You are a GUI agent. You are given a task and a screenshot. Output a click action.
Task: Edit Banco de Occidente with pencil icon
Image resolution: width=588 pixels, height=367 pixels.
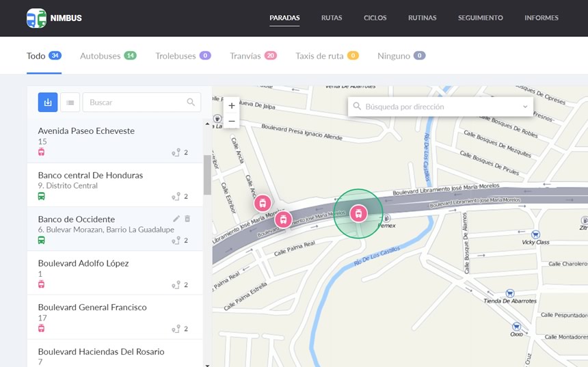coord(176,219)
